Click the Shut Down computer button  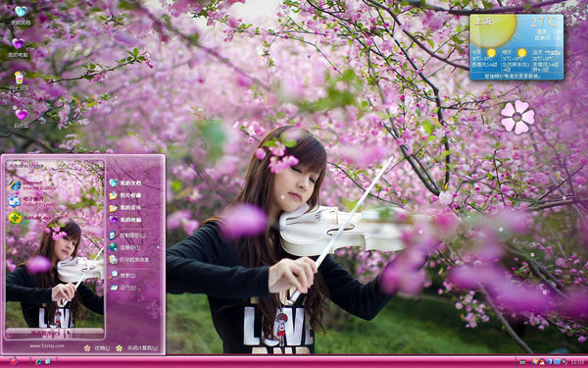[137, 348]
